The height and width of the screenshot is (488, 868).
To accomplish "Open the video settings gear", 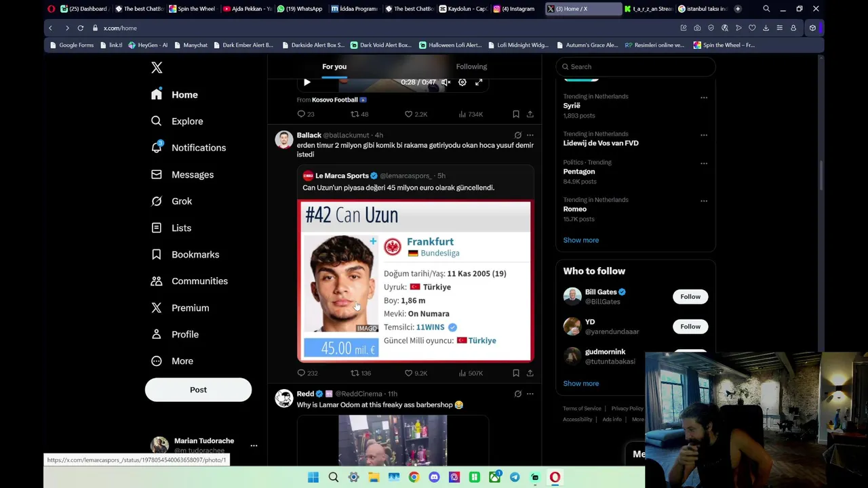I will [462, 82].
